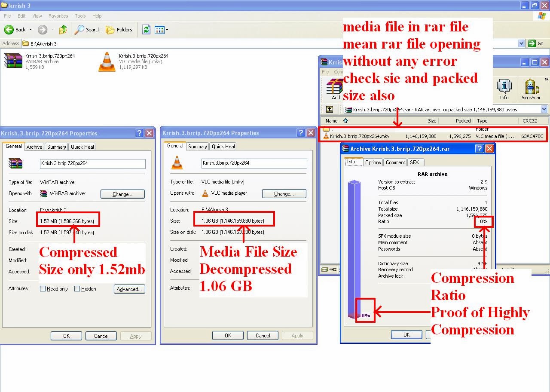
Task: Open the Edit menu in Explorer
Action: pyautogui.click(x=21, y=16)
